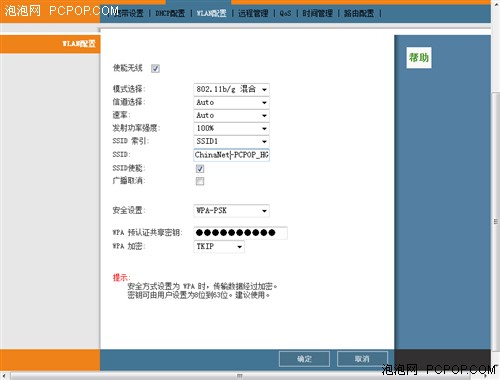Open the SSID 索引 SSID1 dropdown
Image resolution: width=500 pixels, height=380 pixels.
pyautogui.click(x=231, y=141)
